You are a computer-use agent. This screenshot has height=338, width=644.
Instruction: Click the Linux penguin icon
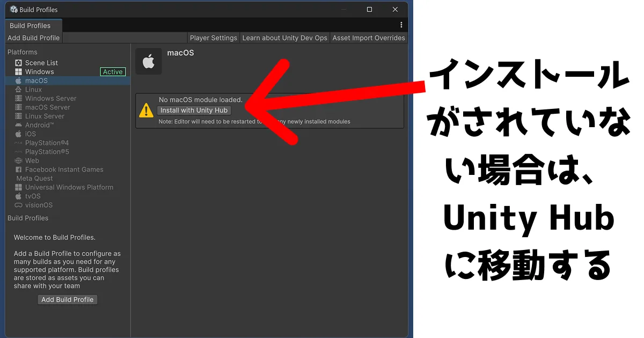(x=18, y=90)
